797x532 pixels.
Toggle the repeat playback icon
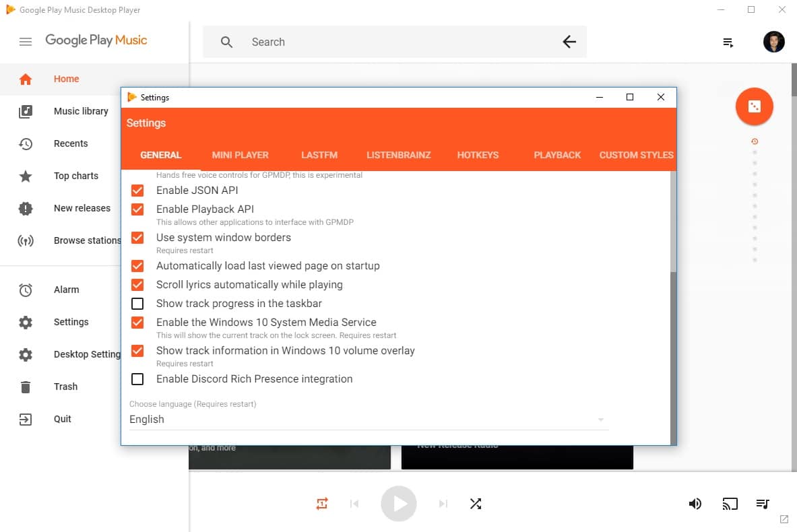pyautogui.click(x=322, y=504)
